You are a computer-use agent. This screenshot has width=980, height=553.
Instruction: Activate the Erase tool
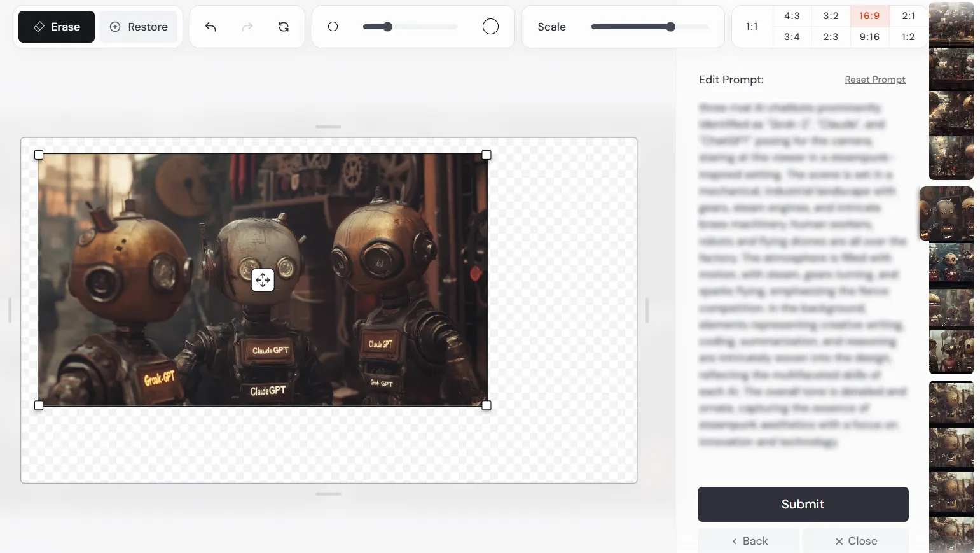pos(57,27)
